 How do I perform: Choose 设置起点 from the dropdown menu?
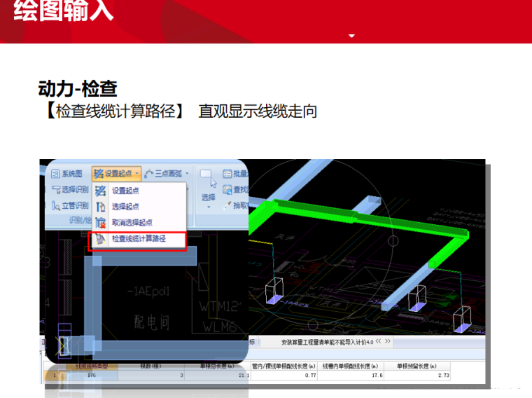click(x=126, y=191)
